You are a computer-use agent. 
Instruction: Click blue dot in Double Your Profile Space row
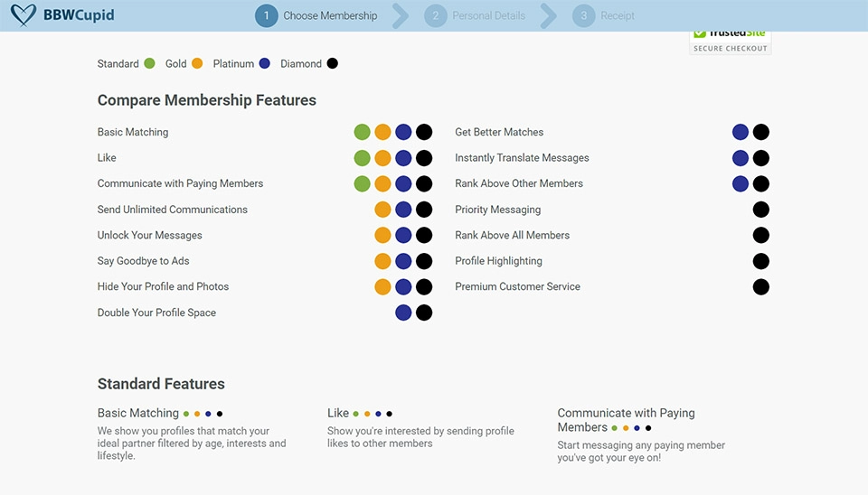click(x=403, y=313)
